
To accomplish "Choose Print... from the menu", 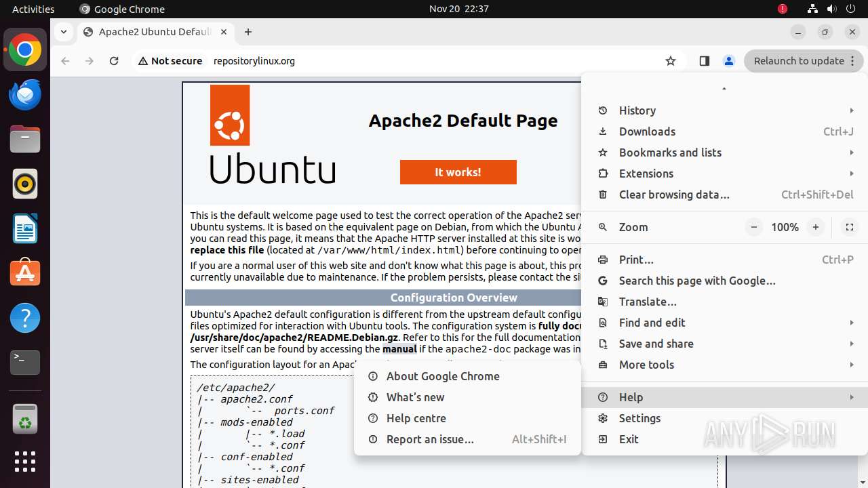I will pyautogui.click(x=725, y=260).
